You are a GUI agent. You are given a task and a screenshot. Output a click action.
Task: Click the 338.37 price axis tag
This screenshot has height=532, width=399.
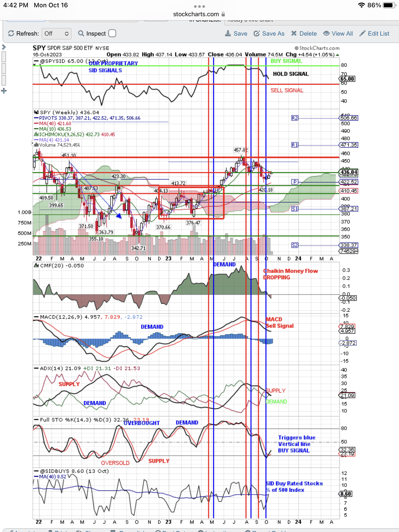(x=349, y=245)
